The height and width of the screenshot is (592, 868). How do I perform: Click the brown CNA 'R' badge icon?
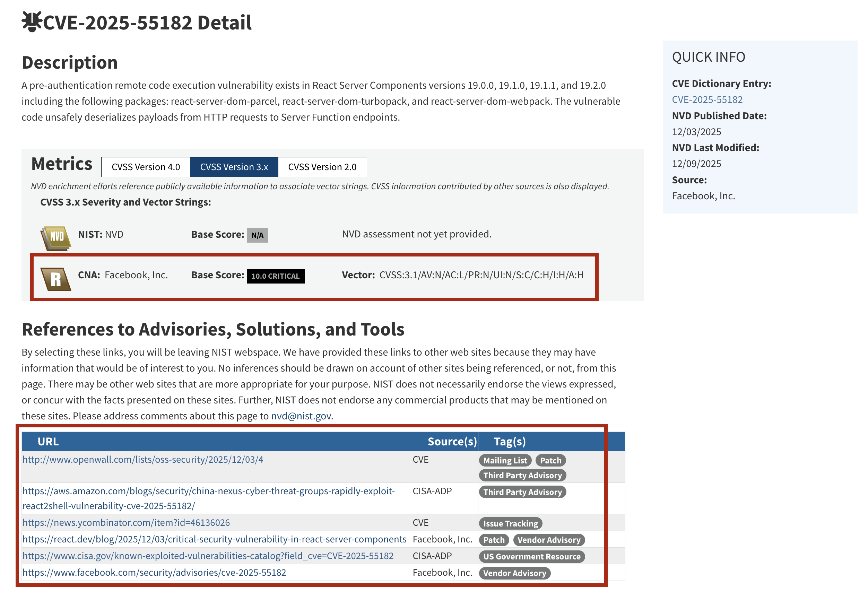click(x=56, y=279)
